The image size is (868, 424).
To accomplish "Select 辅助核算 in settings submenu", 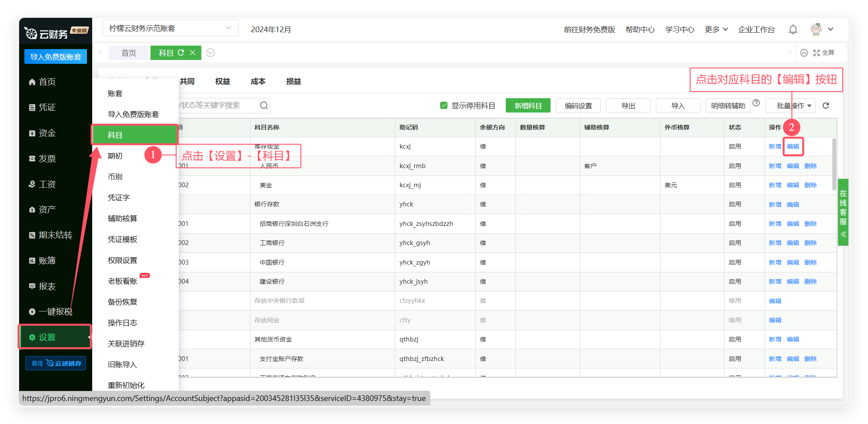I will [122, 219].
